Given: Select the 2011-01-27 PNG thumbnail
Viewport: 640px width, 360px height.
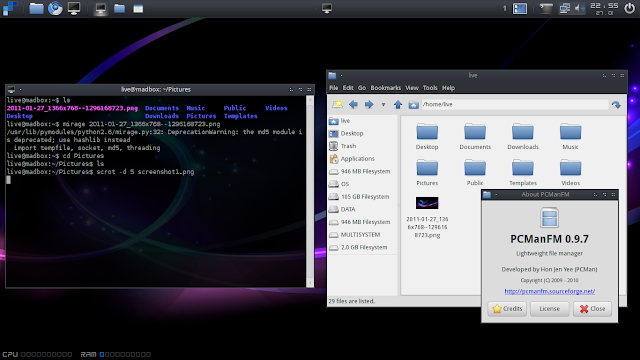Looking at the screenshot, I should [427, 203].
